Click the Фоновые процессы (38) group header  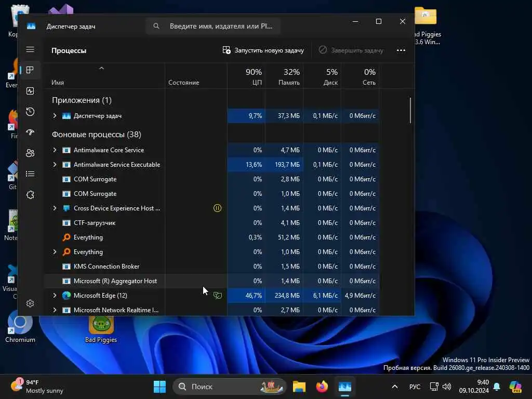tap(96, 135)
